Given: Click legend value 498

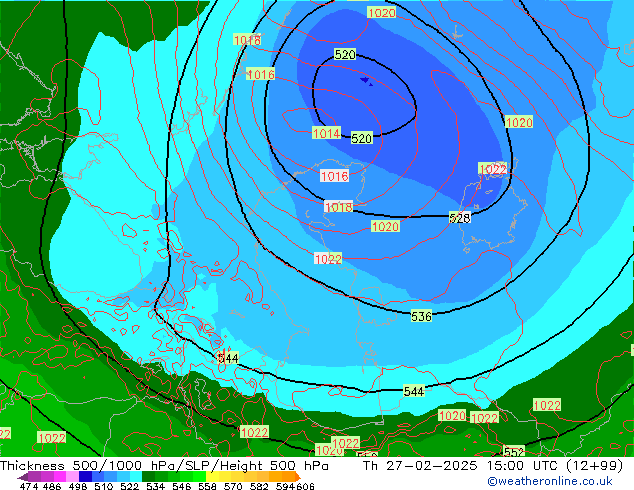Looking at the screenshot, I should point(78,486).
